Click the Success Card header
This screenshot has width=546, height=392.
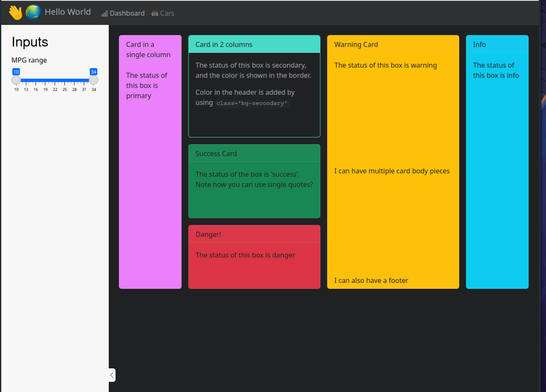click(x=254, y=154)
